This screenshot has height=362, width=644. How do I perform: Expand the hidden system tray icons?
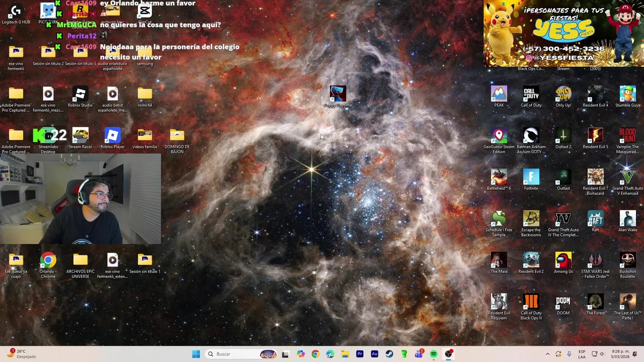click(x=547, y=354)
